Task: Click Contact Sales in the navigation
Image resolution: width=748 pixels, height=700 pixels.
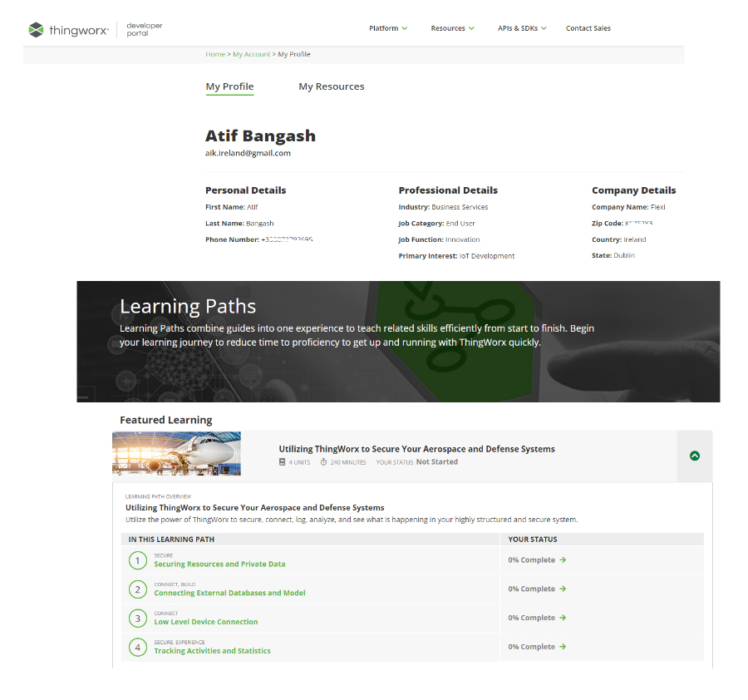Action: click(588, 28)
